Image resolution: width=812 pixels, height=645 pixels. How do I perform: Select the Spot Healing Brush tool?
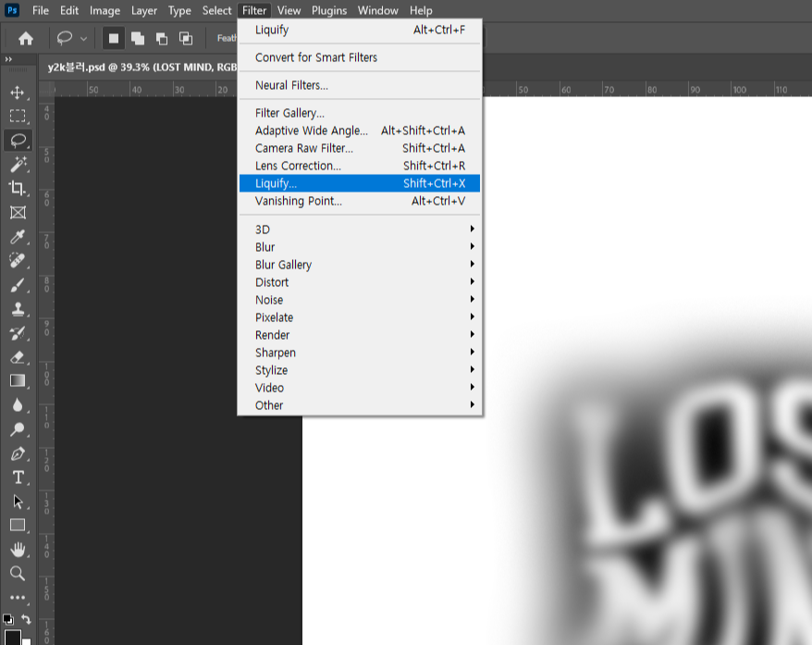[18, 261]
